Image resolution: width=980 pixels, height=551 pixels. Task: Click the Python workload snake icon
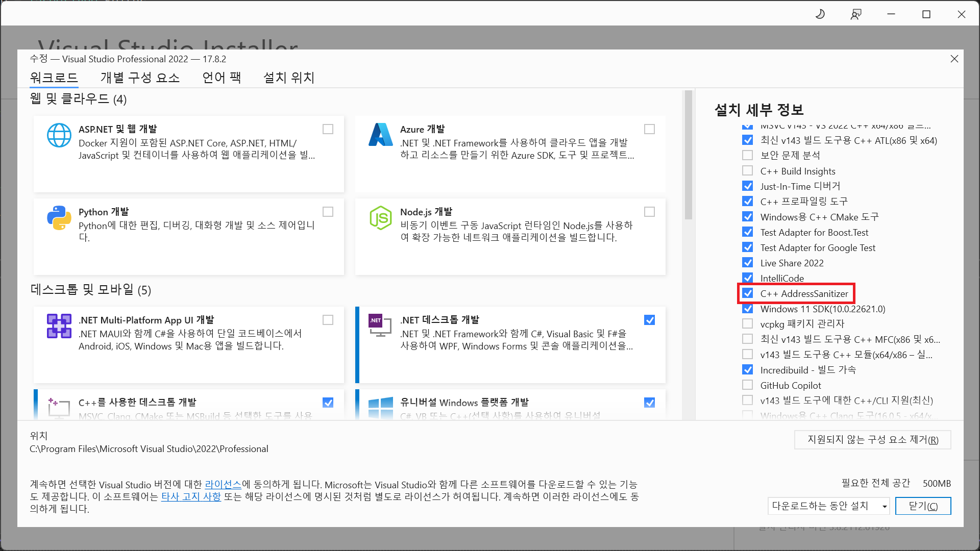click(x=59, y=218)
